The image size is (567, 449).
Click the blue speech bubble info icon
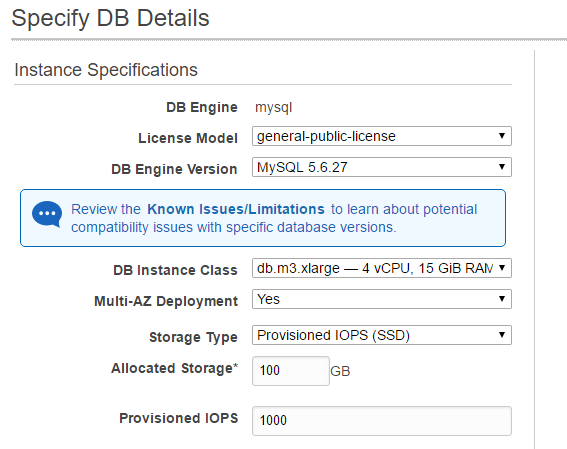pos(47,214)
